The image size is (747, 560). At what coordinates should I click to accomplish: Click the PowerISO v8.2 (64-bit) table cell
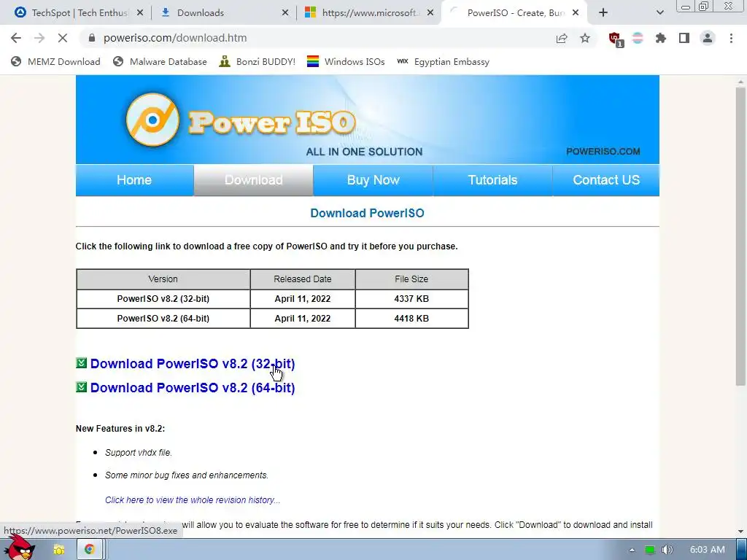(163, 319)
